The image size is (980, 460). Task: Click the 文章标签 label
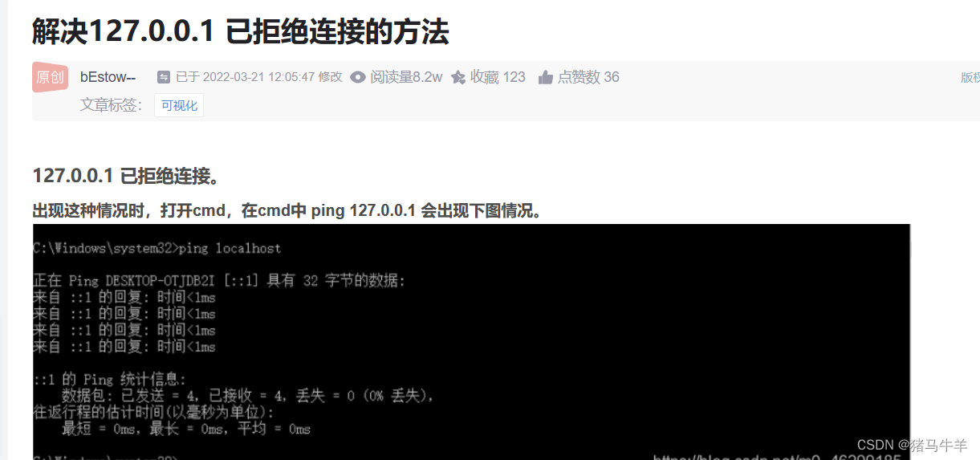click(112, 105)
